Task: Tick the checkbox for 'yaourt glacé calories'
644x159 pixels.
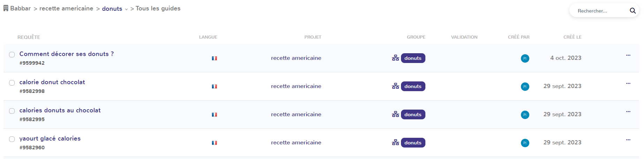Action: 12,139
